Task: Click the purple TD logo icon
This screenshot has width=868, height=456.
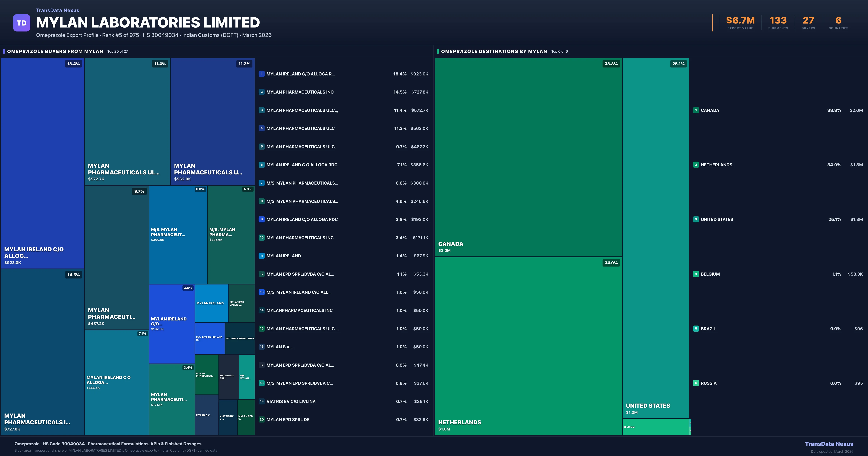Action: coord(22,23)
